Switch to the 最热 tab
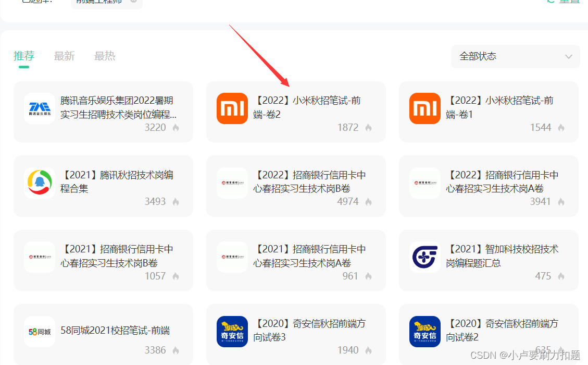 [x=105, y=56]
